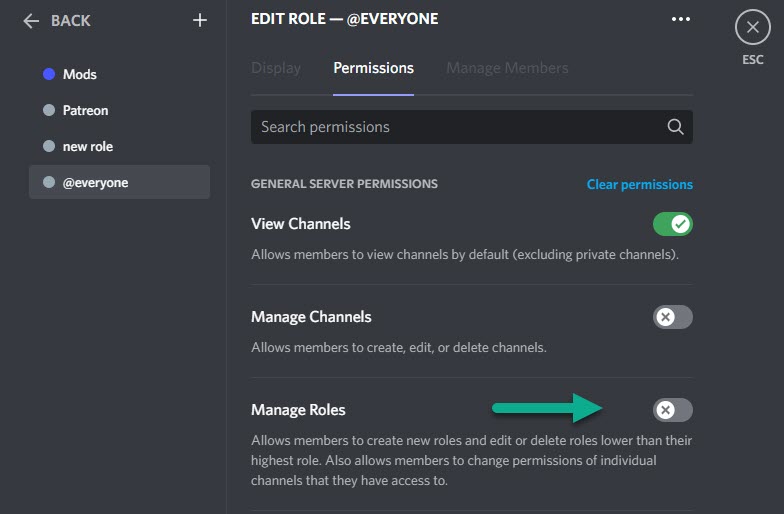Image resolution: width=784 pixels, height=514 pixels.
Task: Disable the View Channels toggle
Action: tap(672, 224)
